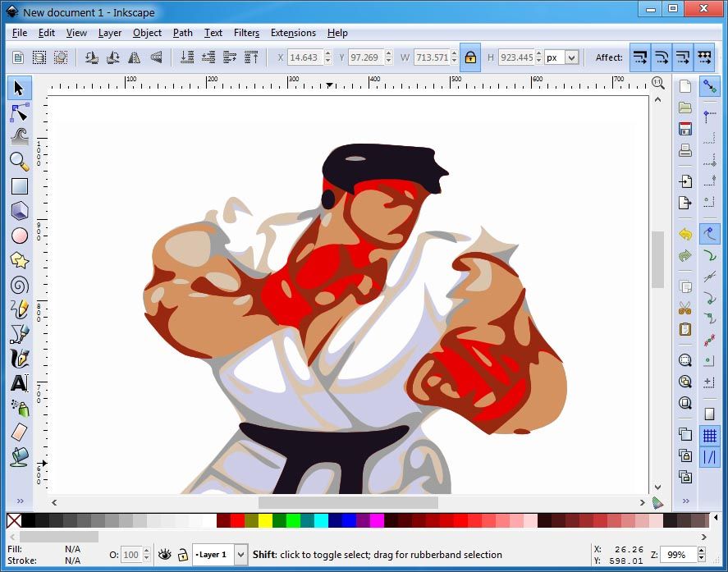Select the Zoom magnifier tool
Image resolution: width=728 pixels, height=572 pixels.
click(x=19, y=162)
